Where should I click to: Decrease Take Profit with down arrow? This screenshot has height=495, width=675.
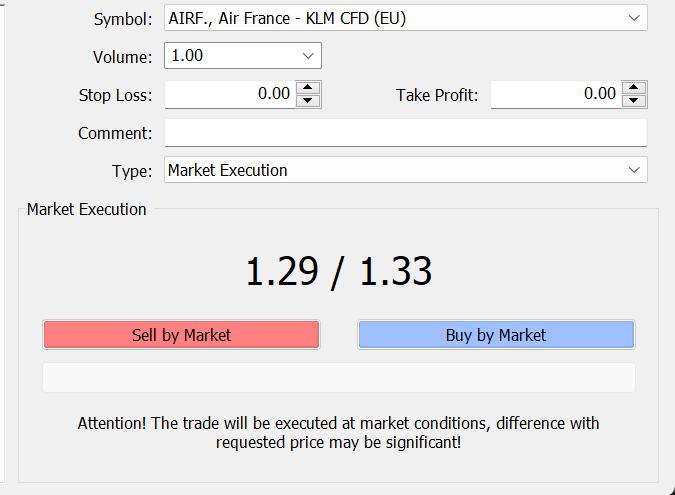pos(634,100)
